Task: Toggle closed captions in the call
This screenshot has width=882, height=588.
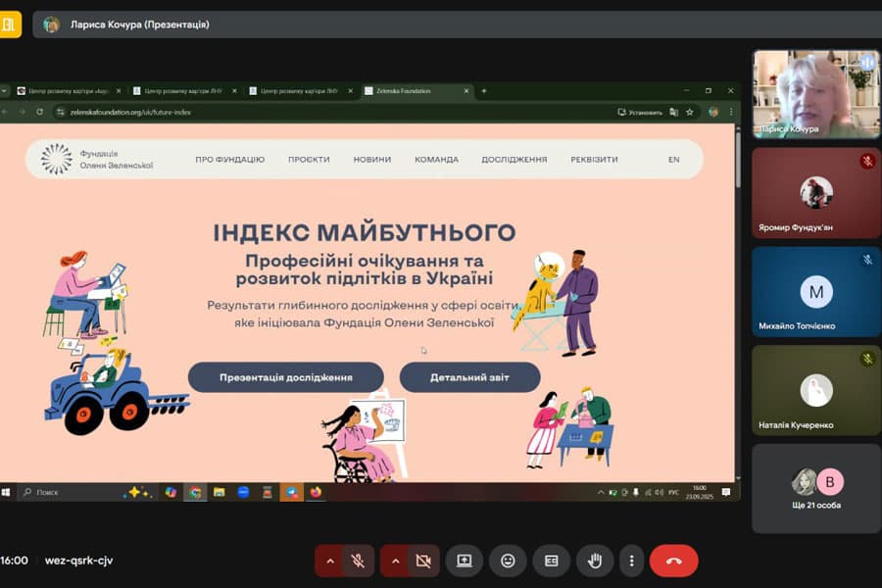Action: (x=551, y=561)
